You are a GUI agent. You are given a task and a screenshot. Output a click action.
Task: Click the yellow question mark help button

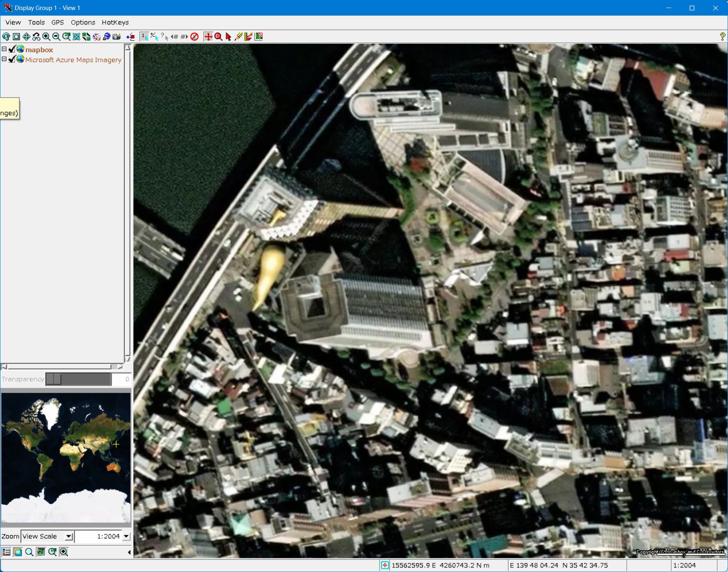pyautogui.click(x=722, y=37)
